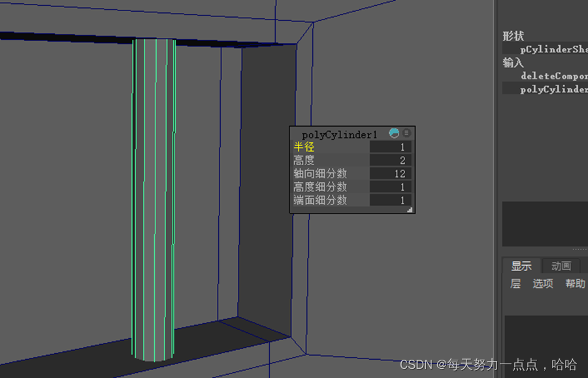
Task: Click the 形状 section heading
Action: tap(513, 36)
